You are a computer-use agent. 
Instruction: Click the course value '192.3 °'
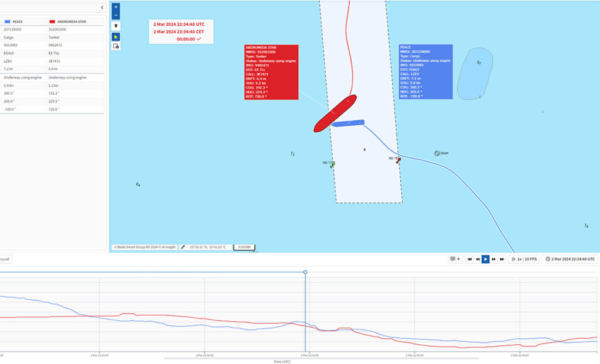(54, 93)
